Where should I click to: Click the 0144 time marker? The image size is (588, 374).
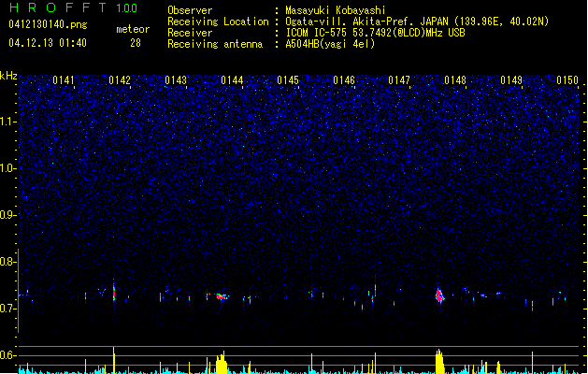click(232, 80)
